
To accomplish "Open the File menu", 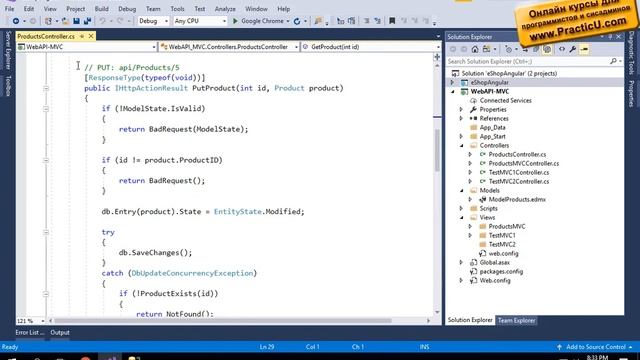I will [x=9, y=9].
